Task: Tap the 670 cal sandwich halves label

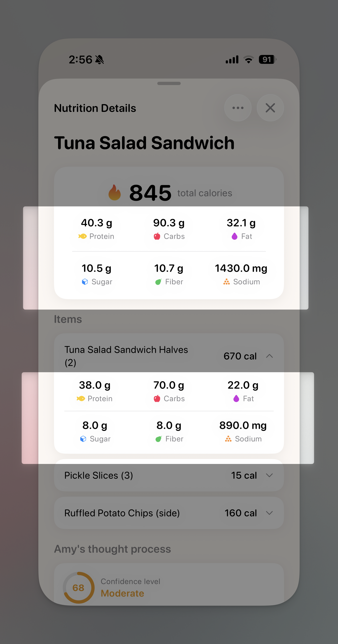Action: click(240, 356)
